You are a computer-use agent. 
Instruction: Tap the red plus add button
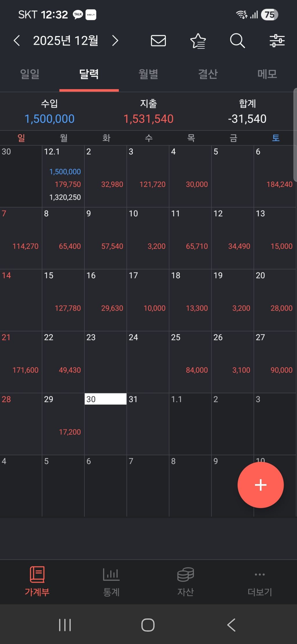(x=260, y=485)
